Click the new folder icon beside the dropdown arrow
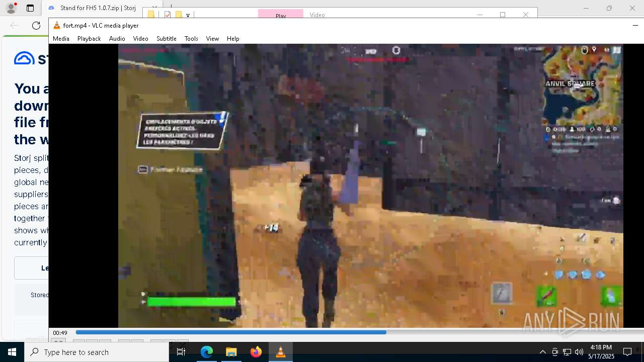 pyautogui.click(x=178, y=15)
